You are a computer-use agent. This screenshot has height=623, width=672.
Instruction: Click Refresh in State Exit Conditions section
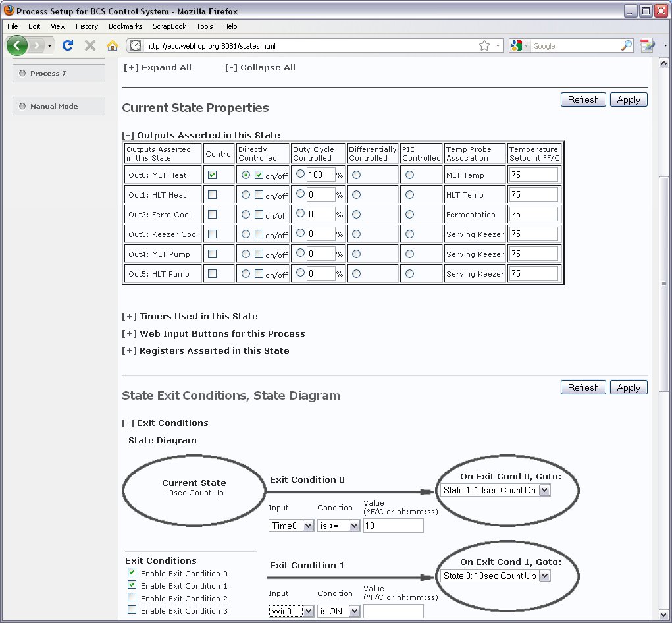(x=583, y=387)
